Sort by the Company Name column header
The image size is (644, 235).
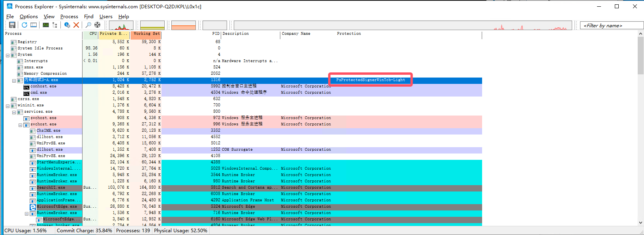pos(308,34)
